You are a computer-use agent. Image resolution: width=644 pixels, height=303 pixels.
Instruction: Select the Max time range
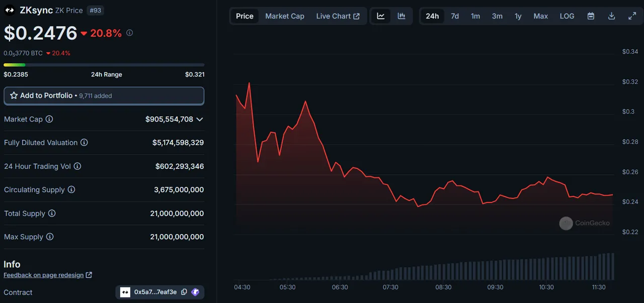pyautogui.click(x=541, y=16)
